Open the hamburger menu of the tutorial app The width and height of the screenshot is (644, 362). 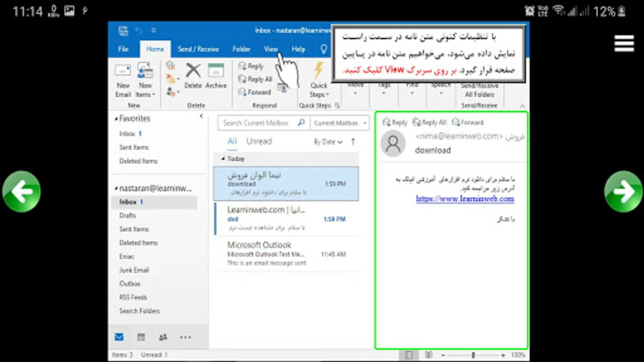pos(624,43)
